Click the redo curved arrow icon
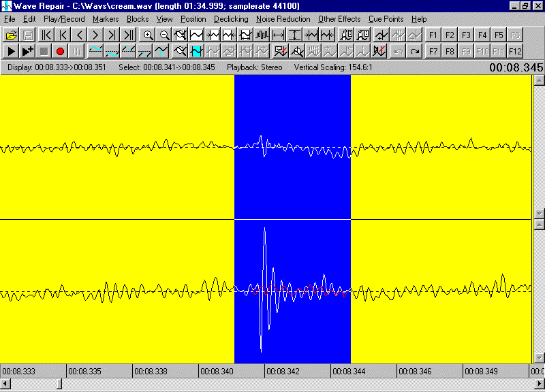This screenshot has width=545, height=392. 415,51
